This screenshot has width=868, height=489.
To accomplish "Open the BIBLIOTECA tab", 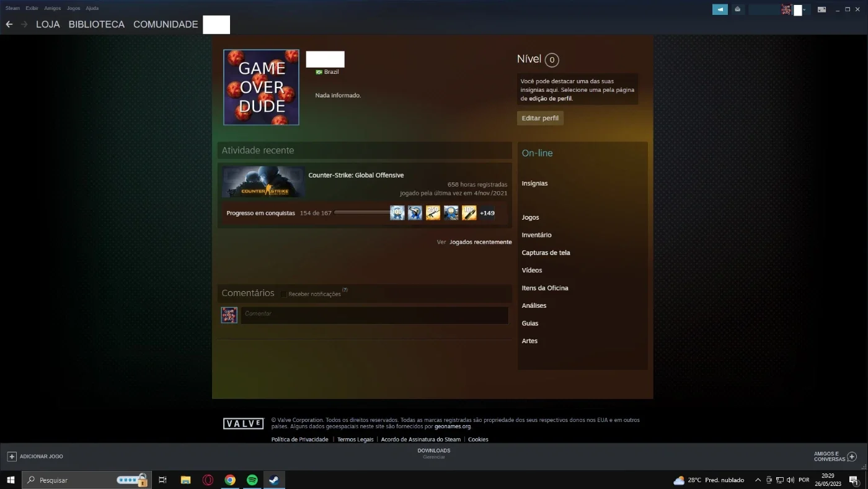I will tap(97, 25).
